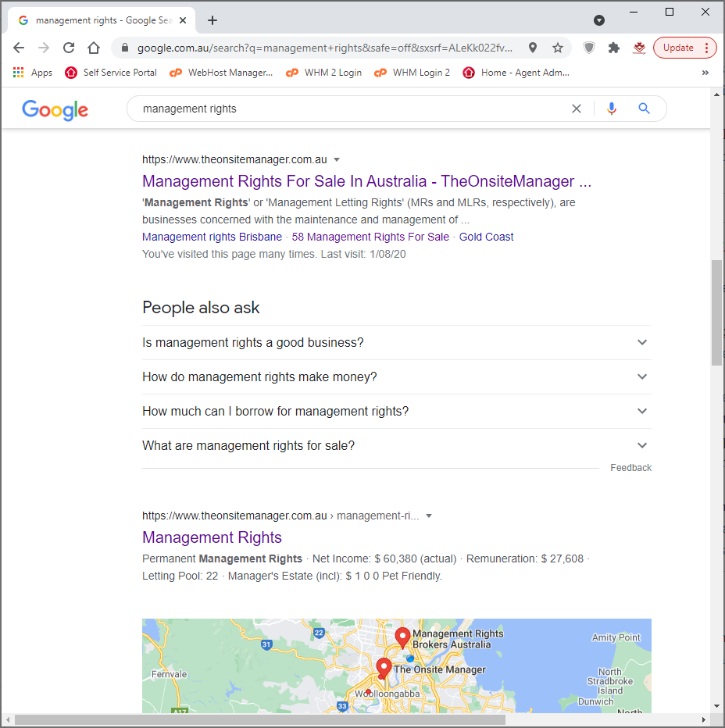The width and height of the screenshot is (725, 728).
Task: Click the horizontal scrollbar right arrow
Action: point(704,720)
